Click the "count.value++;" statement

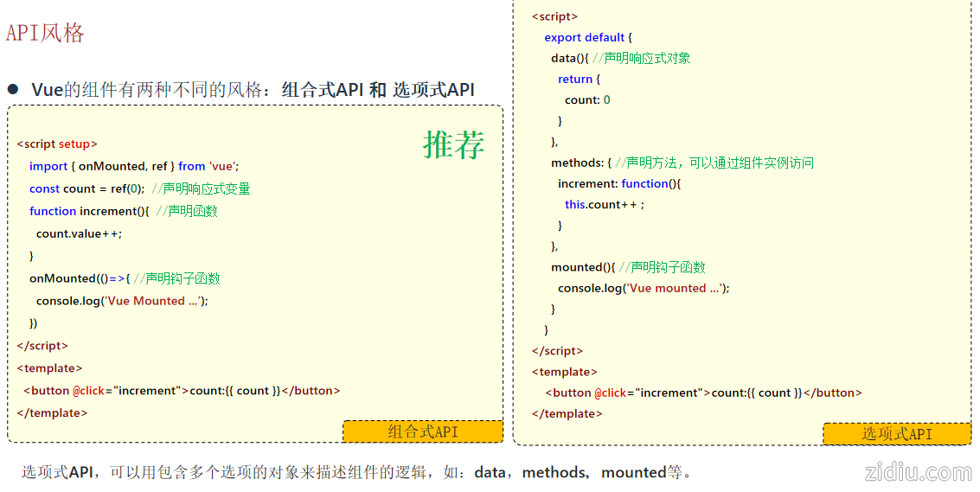79,233
